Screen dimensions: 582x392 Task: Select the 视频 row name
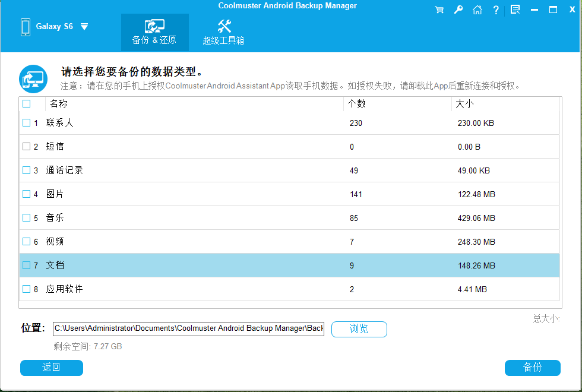(55, 242)
